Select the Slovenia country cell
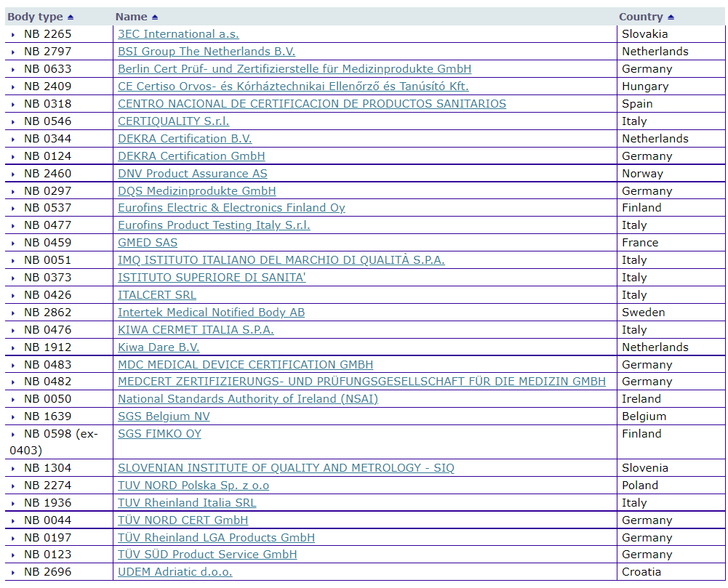This screenshot has width=728, height=588. (671, 467)
